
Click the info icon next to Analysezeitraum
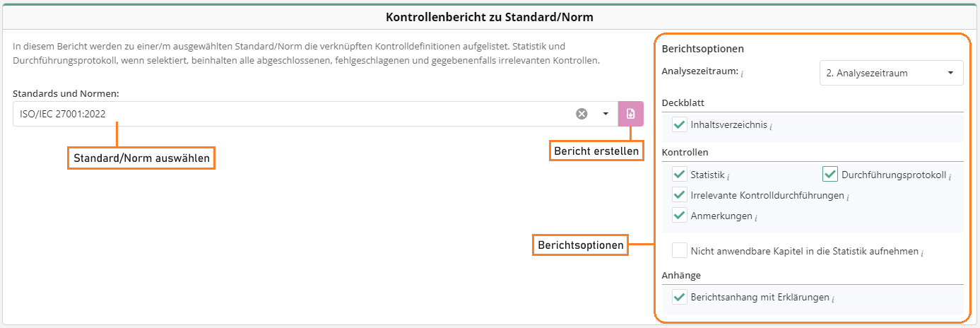742,74
